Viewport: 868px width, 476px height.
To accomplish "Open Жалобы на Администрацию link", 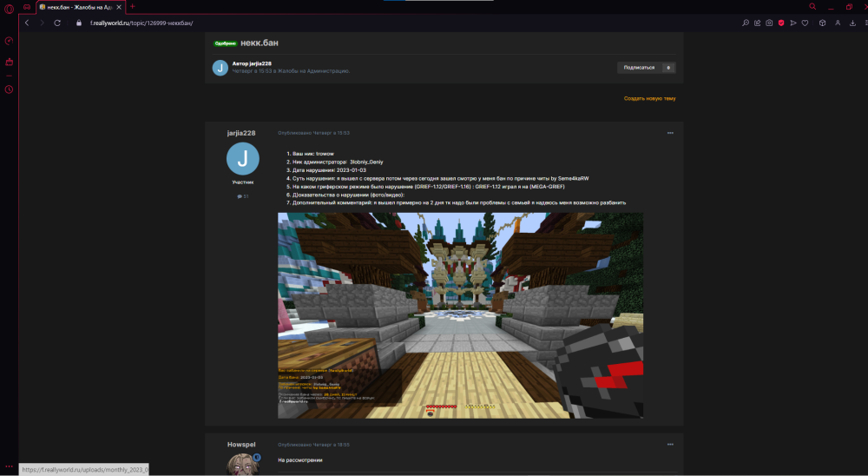I will point(313,71).
